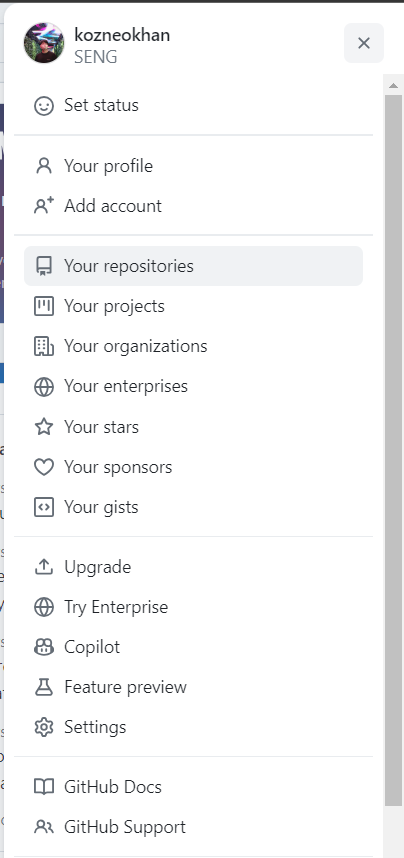
Task: Click the star icon beside Your stars
Action: [x=44, y=426]
